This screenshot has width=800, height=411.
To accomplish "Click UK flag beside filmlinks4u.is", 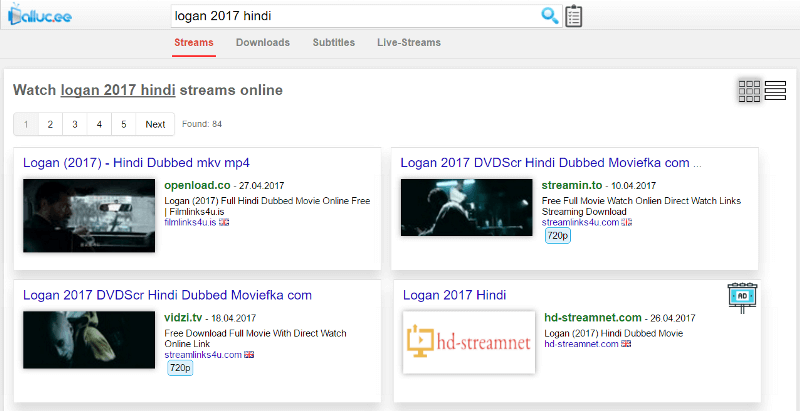I will [224, 222].
